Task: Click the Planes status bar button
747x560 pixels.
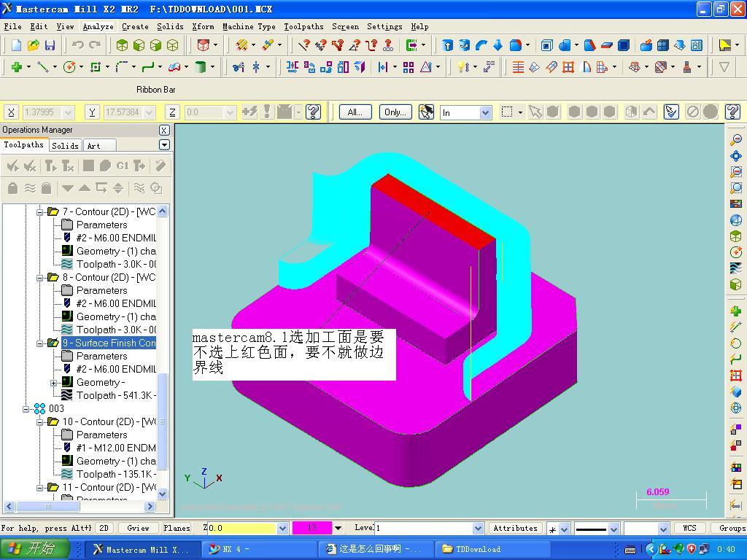Action: pos(177,528)
